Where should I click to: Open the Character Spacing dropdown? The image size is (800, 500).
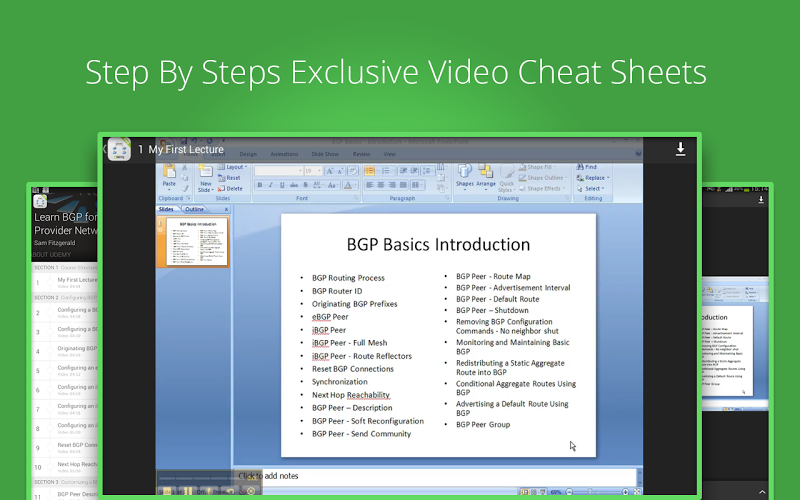[317, 185]
